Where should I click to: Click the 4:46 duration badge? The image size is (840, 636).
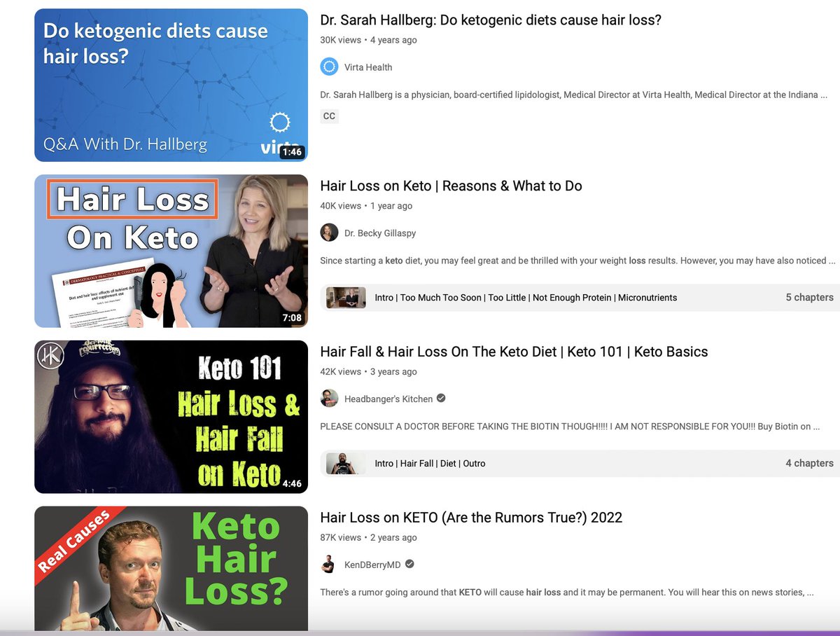coord(292,484)
